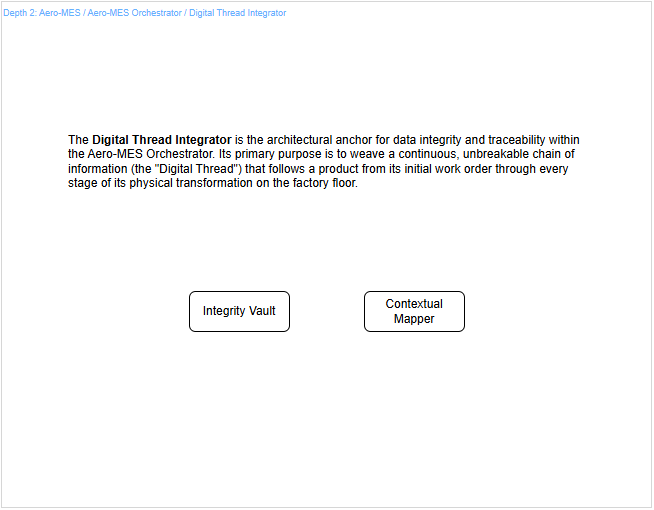Click Digital Thread Integrator in the breadcrumb
654x510 pixels.
click(x=237, y=13)
